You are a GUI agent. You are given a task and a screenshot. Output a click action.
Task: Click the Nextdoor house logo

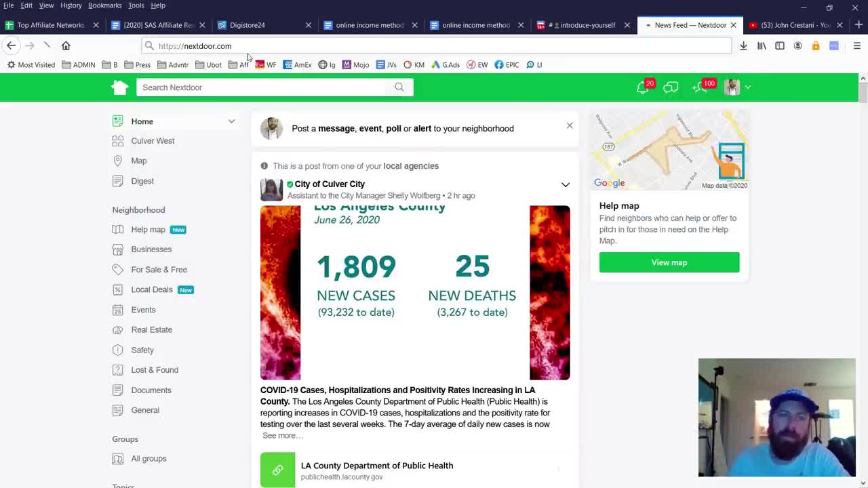point(120,87)
